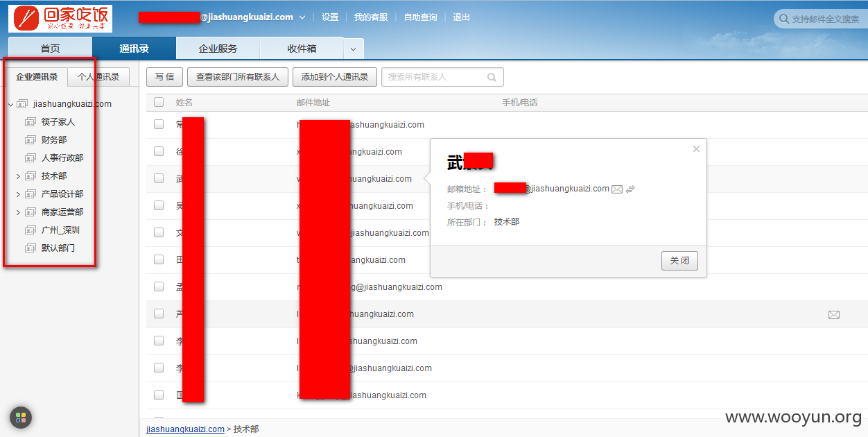
Task: Collapse the jiashuangkuaizi.com root tree node
Action: [x=10, y=105]
